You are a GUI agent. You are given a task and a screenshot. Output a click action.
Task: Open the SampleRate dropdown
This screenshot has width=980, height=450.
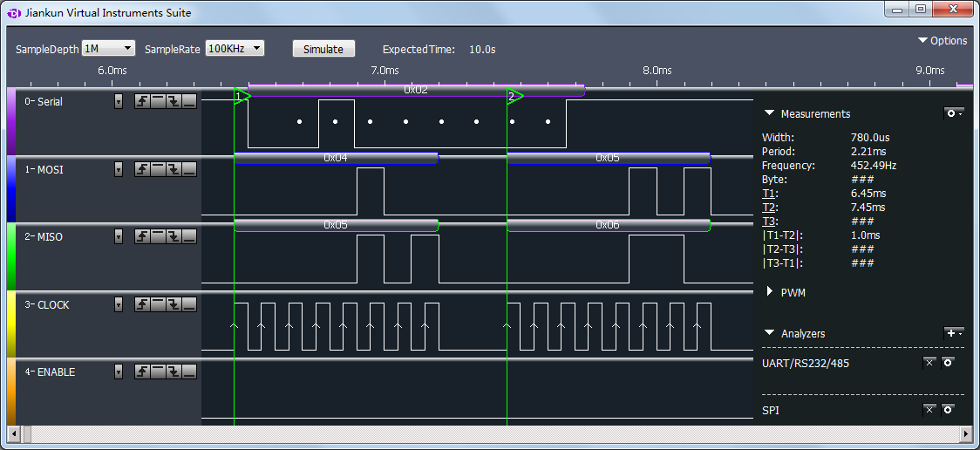(x=235, y=49)
